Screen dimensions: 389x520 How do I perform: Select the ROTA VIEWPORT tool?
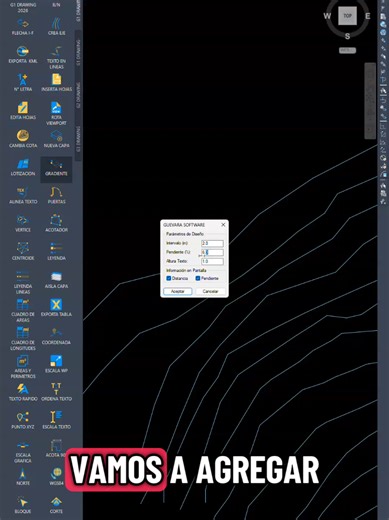click(56, 114)
